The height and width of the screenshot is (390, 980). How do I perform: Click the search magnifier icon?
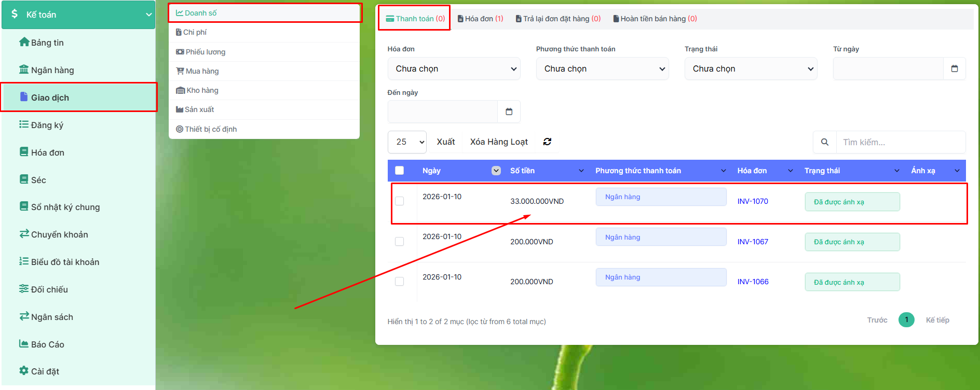pyautogui.click(x=824, y=142)
